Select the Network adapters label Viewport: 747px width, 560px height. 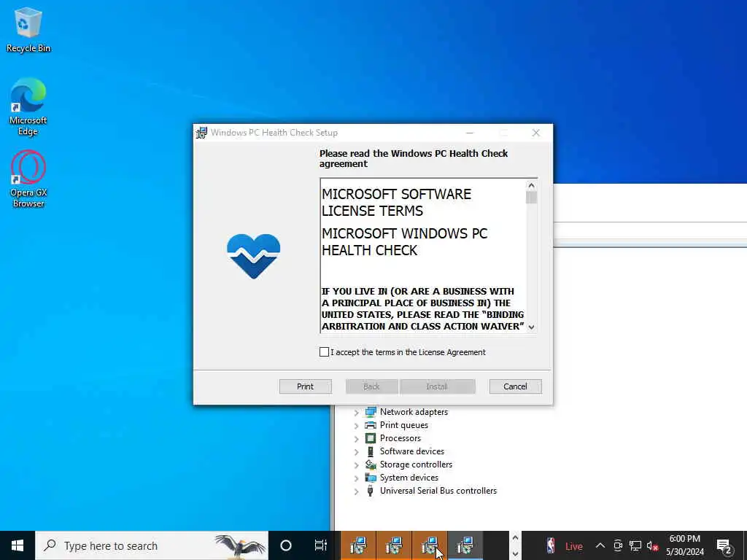[414, 412]
